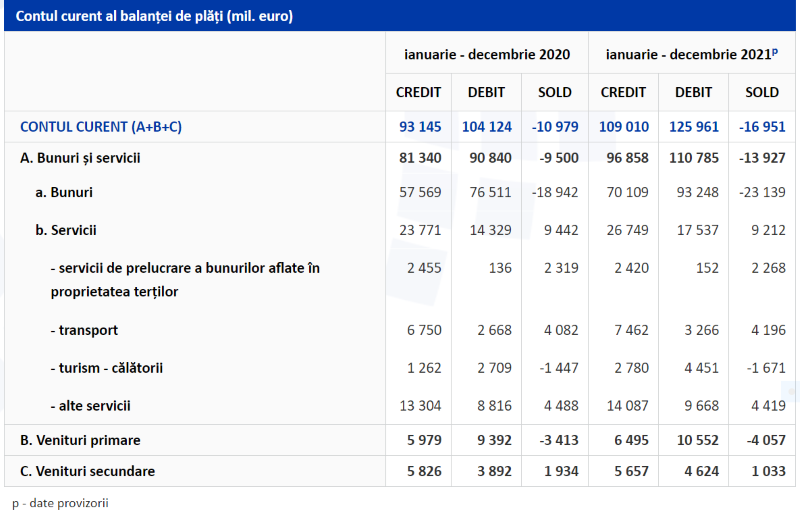Select the value -23 139

point(762,192)
